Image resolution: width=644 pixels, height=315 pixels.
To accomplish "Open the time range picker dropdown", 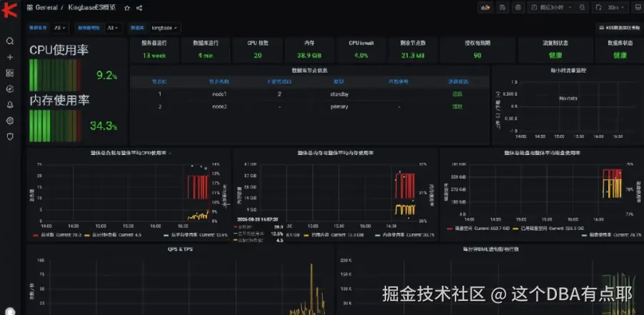I will 552,7.
